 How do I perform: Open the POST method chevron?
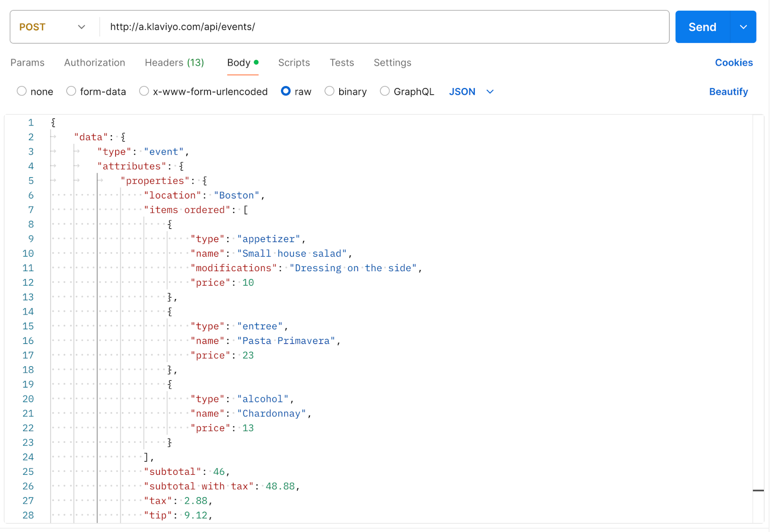(81, 27)
